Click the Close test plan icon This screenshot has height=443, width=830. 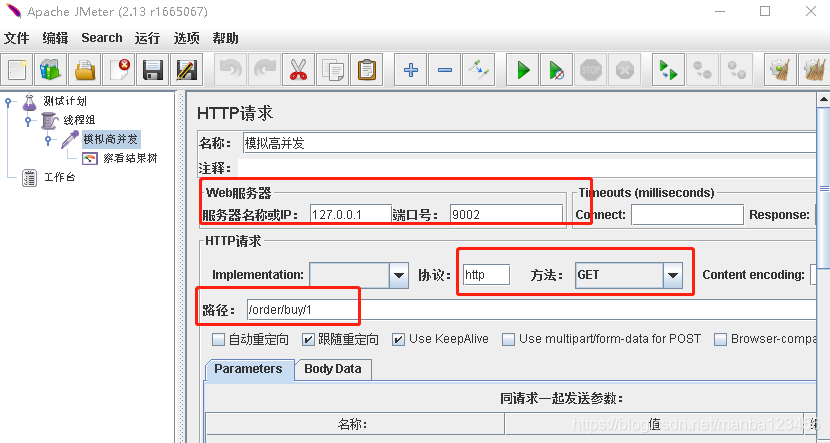tap(119, 70)
